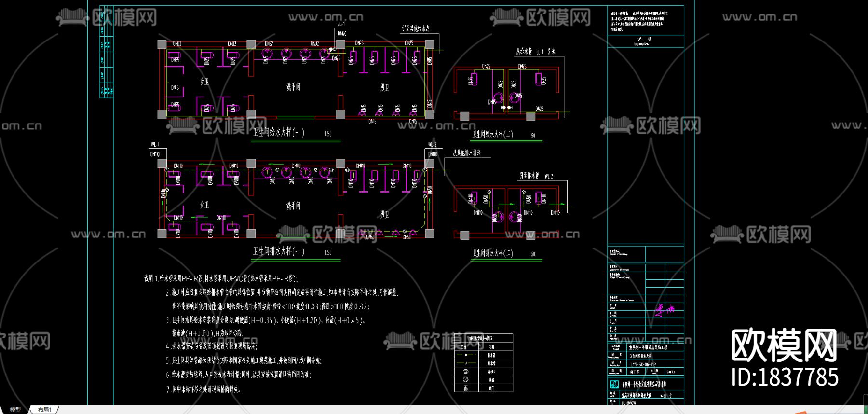Click the 男卫 label in the drainage plan
The width and height of the screenshot is (868, 414).
point(384,214)
